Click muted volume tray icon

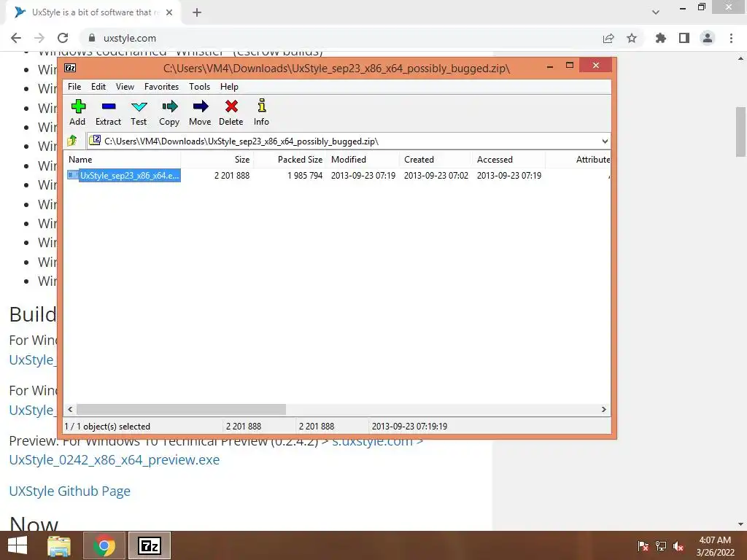point(678,546)
